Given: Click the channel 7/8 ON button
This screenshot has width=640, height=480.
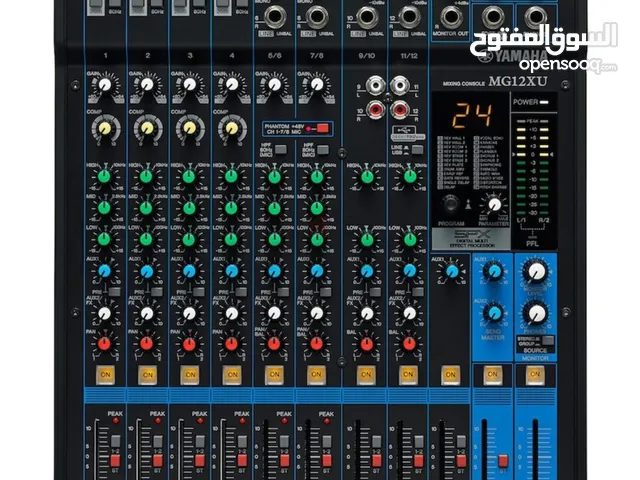Looking at the screenshot, I should click(316, 375).
